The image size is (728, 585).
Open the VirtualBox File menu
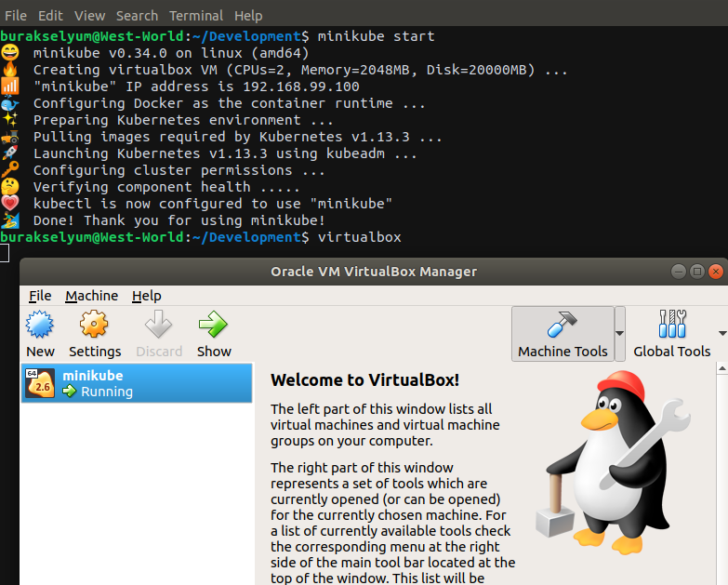tap(40, 296)
